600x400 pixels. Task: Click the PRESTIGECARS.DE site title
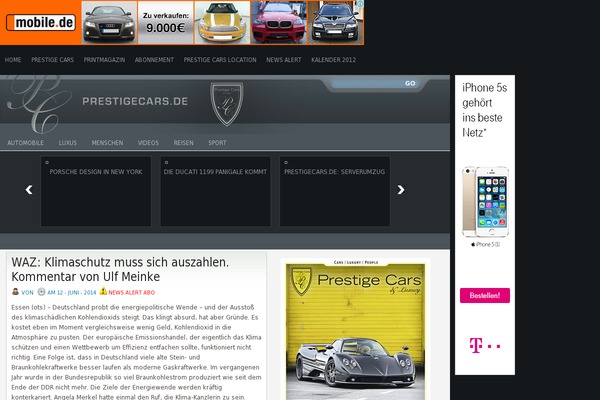point(135,101)
